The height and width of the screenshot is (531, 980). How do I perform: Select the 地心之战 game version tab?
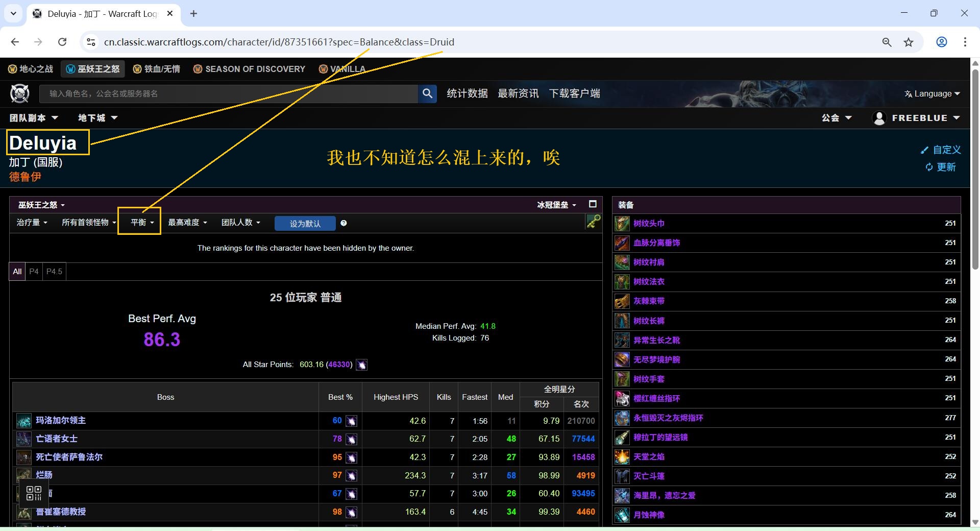(31, 69)
